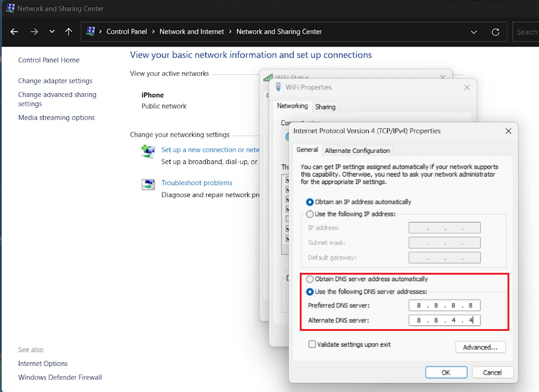Expand the chevron after Control Panel breadcrumb

point(153,32)
